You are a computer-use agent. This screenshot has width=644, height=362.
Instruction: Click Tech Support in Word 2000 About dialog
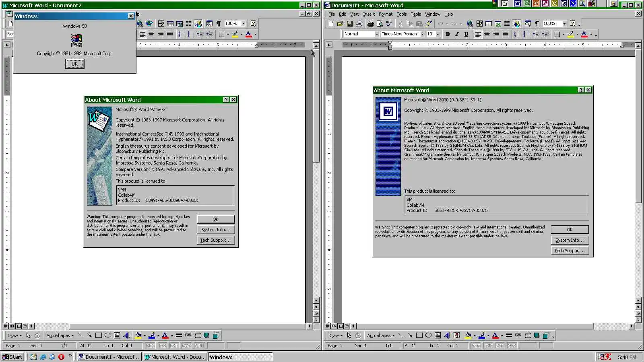pyautogui.click(x=570, y=251)
